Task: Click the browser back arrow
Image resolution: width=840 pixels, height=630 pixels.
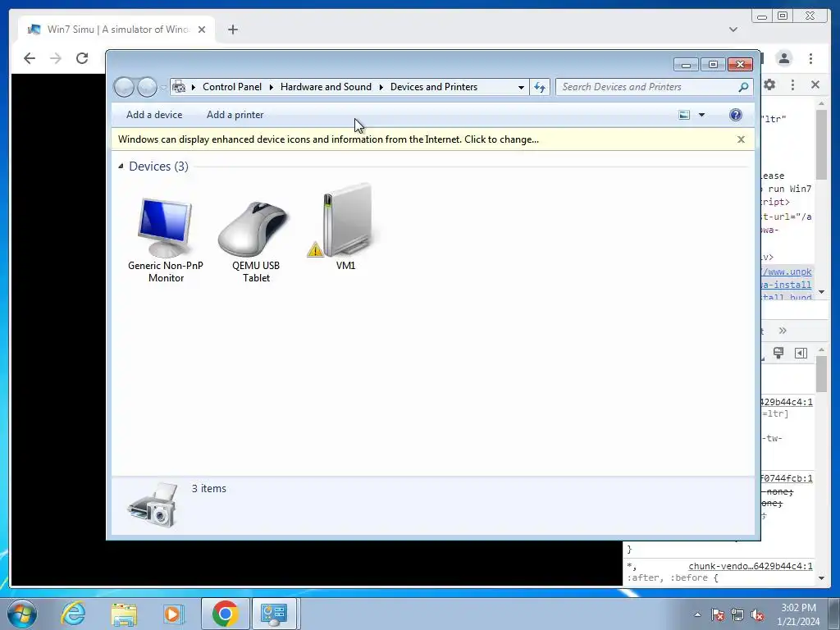Action: (30, 58)
